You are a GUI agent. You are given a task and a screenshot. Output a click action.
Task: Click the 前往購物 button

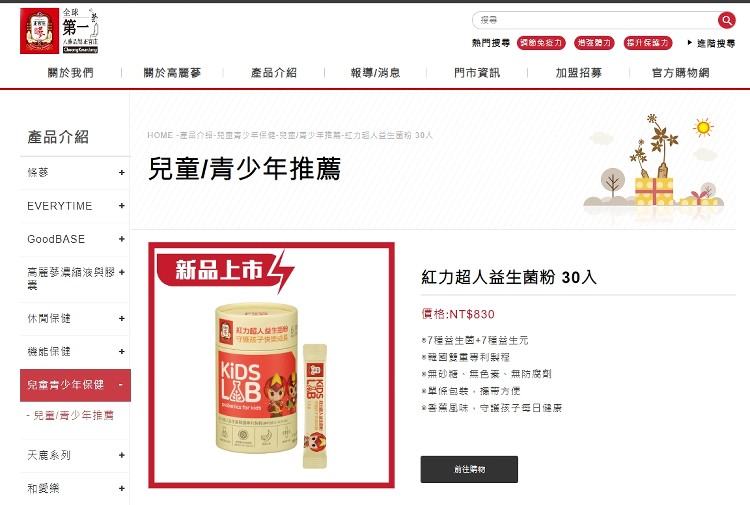point(469,469)
